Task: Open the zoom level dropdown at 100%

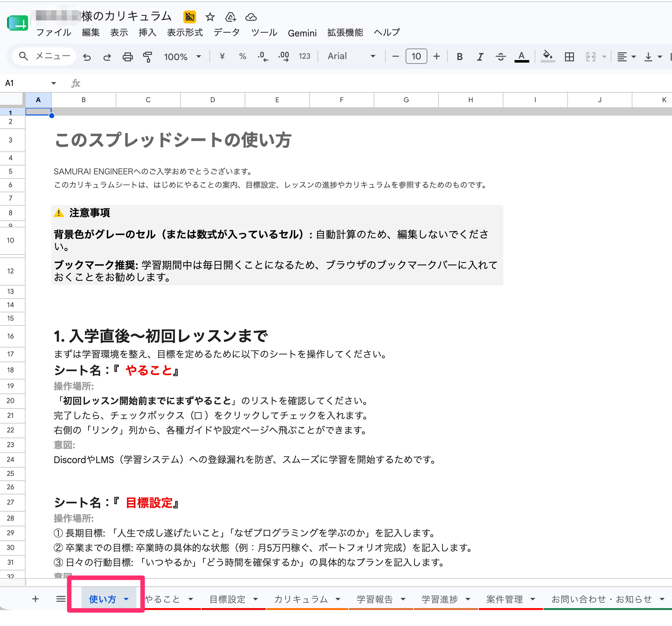Action: pos(183,57)
